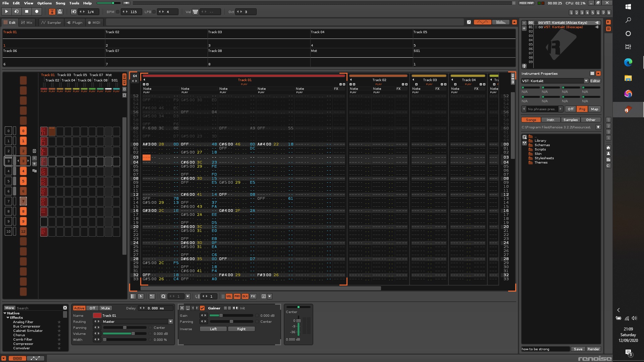Screen dimensions: 644x362
Task: Save the song with the Save button
Action: (578, 349)
